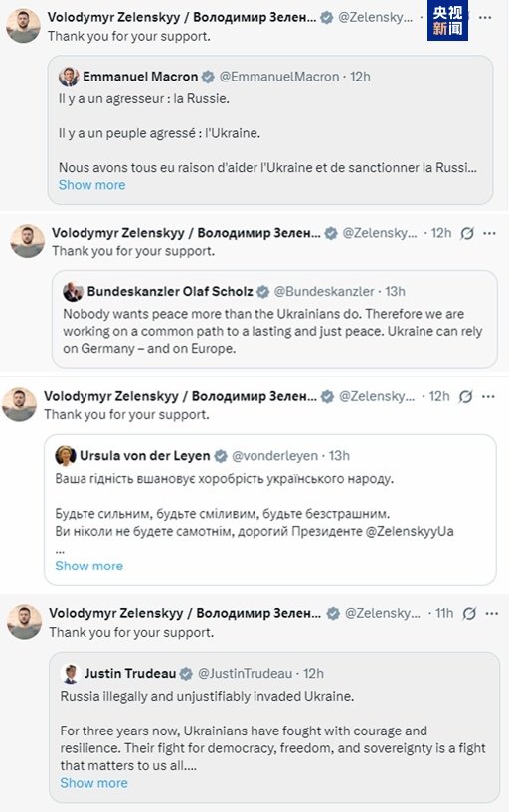This screenshot has width=509, height=812.
Task: Click Olaf Scholz's profile avatar
Action: coord(73,292)
